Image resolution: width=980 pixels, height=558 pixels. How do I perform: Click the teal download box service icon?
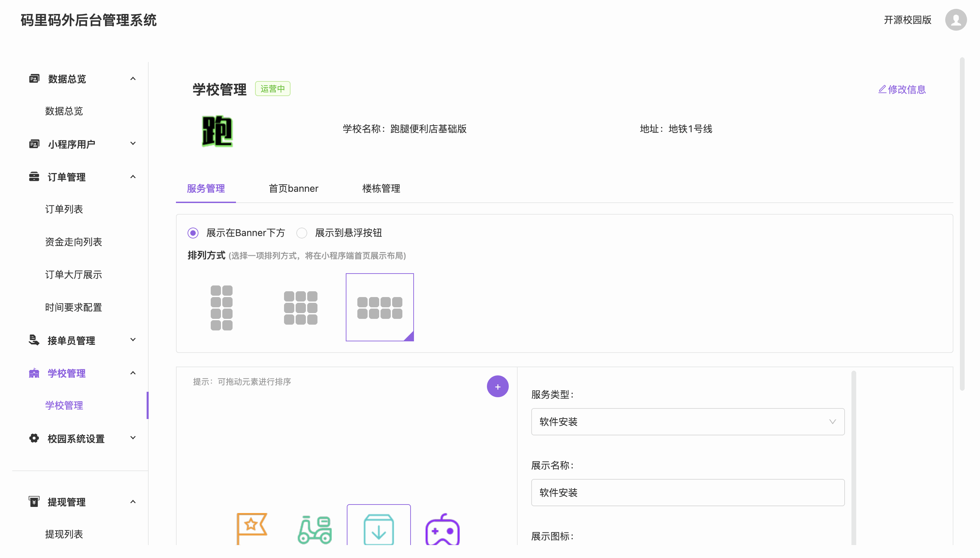point(378,530)
